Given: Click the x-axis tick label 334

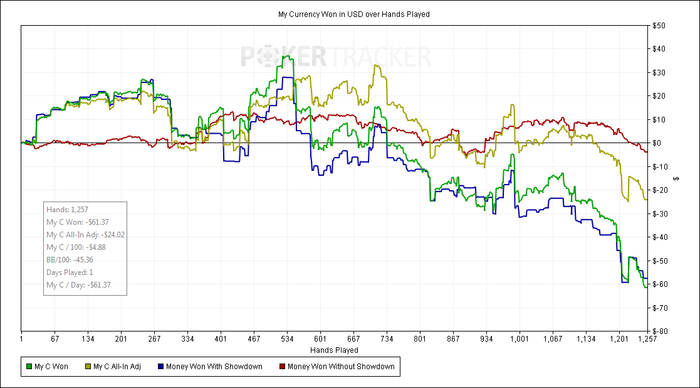Looking at the screenshot, I should pos(188,339).
